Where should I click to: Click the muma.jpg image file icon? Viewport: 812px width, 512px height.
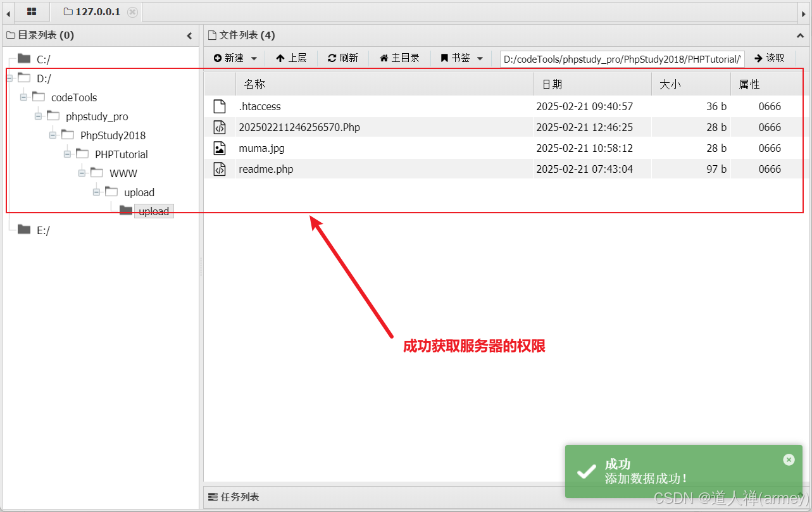pos(220,148)
